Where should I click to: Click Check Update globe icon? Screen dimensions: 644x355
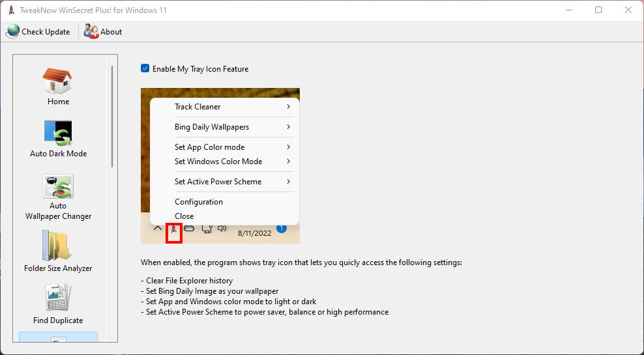13,32
